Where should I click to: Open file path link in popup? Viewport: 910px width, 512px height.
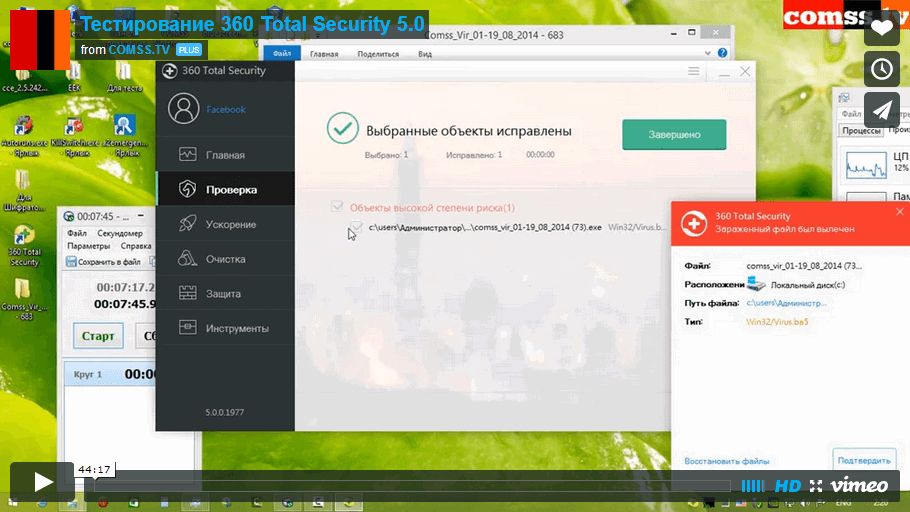(x=786, y=303)
